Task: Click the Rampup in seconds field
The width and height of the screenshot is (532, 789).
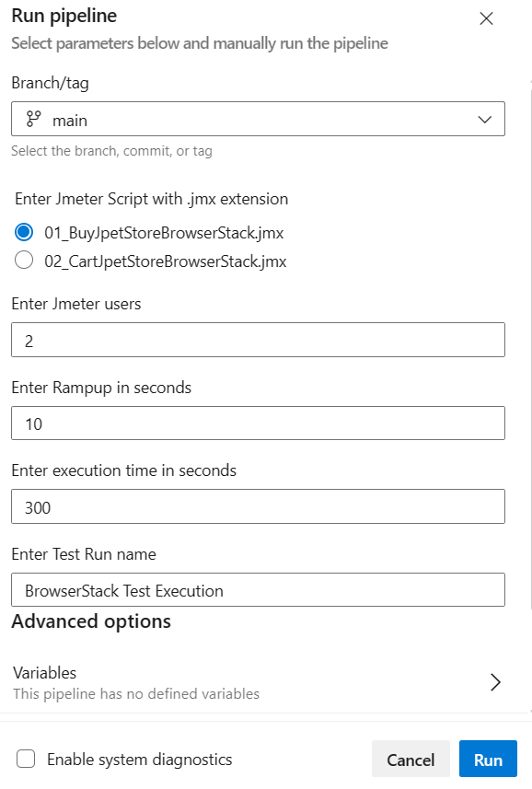Action: coord(258,424)
